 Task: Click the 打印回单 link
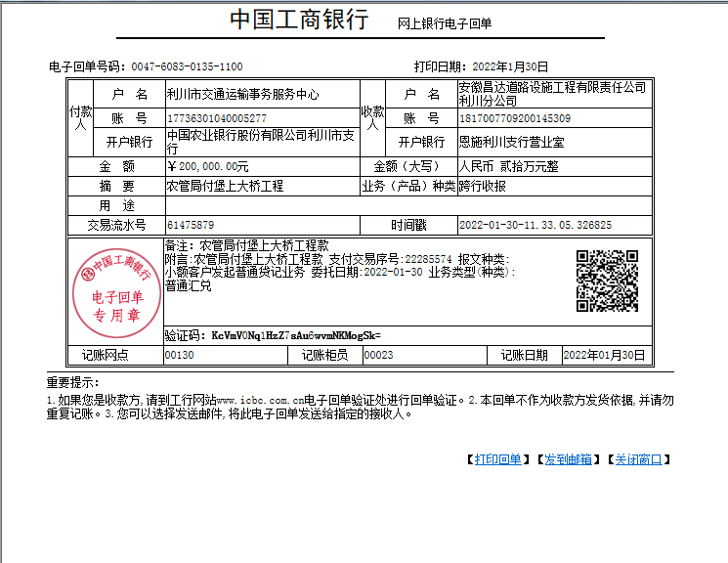point(498,459)
